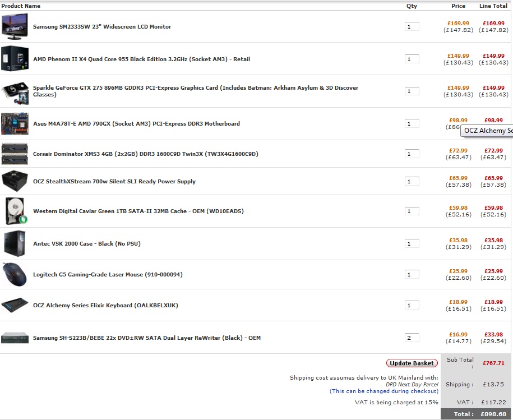Screen dimensions: 513x420
Task: Click "DPD Next Day Parcel" shipping text
Action: point(412,384)
